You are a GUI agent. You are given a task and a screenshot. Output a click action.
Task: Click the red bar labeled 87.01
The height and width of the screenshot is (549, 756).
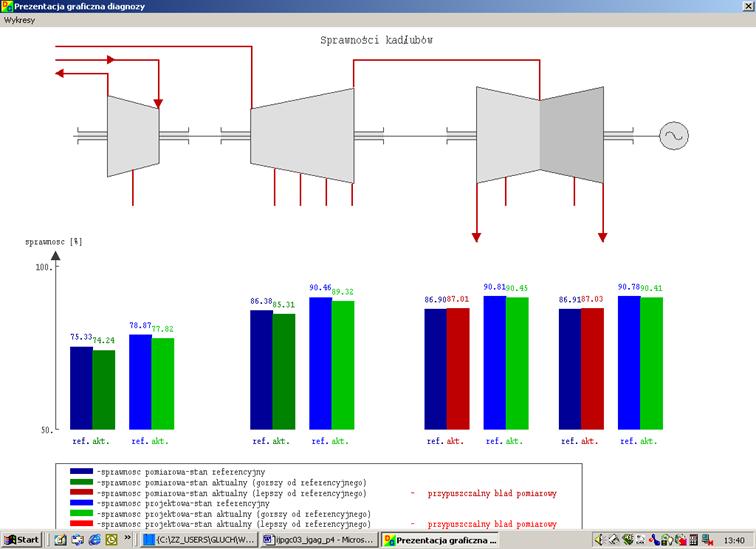458,369
